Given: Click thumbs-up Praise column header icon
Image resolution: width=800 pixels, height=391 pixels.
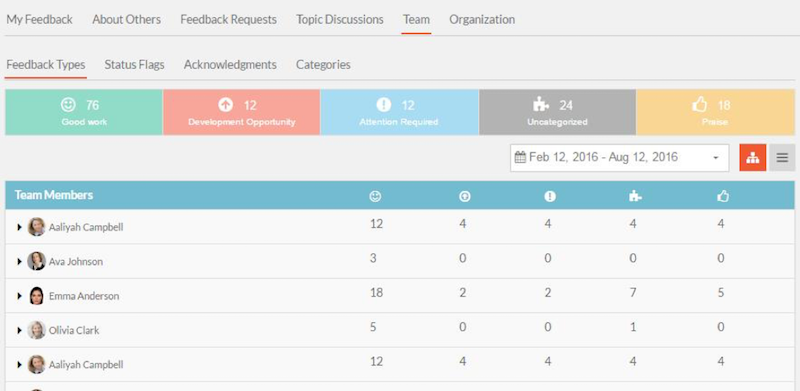Looking at the screenshot, I should [x=722, y=197].
